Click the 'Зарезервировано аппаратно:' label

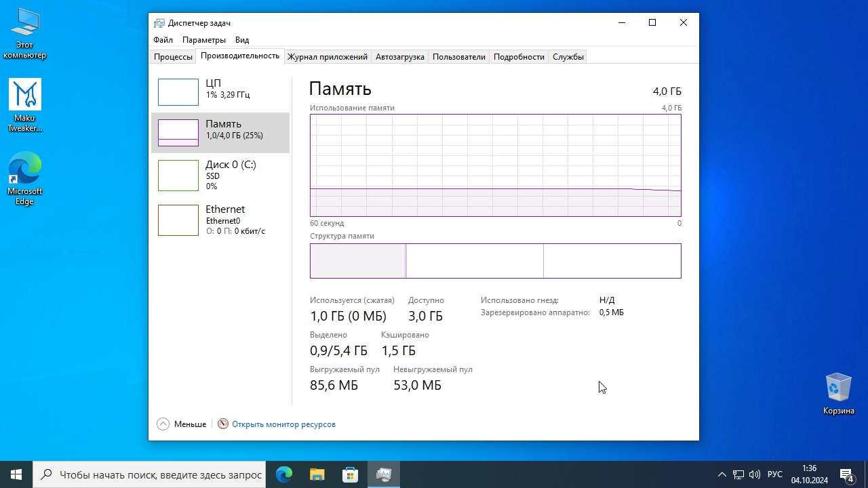536,312
